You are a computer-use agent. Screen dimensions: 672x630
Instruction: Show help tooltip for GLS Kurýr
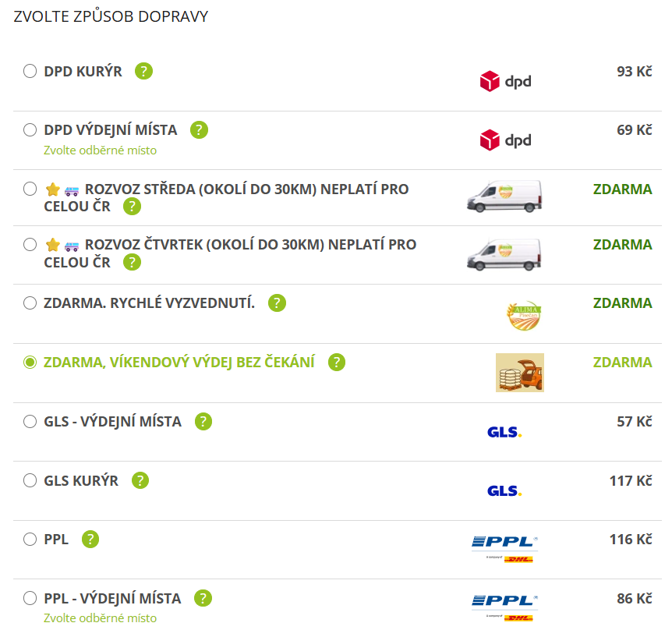[x=140, y=481]
